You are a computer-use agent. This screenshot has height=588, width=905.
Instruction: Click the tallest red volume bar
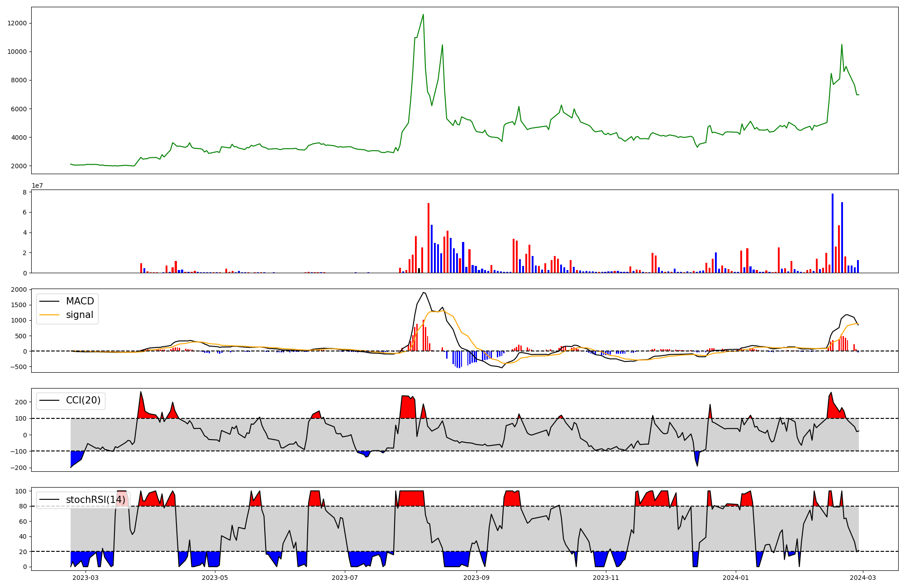click(429, 238)
